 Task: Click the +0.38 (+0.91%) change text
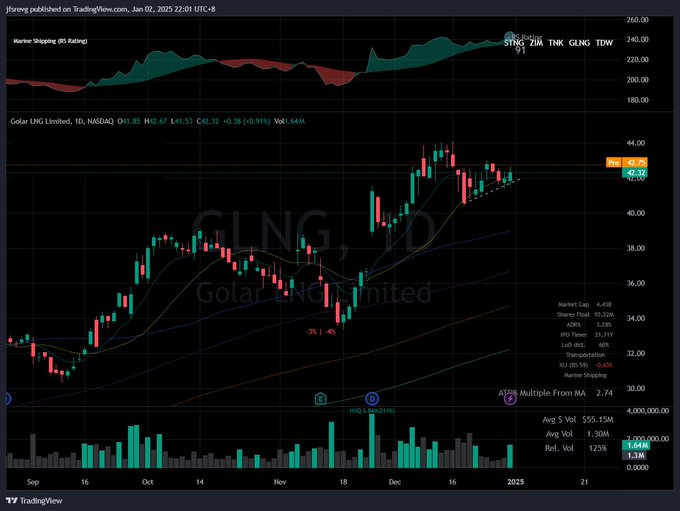(246, 121)
